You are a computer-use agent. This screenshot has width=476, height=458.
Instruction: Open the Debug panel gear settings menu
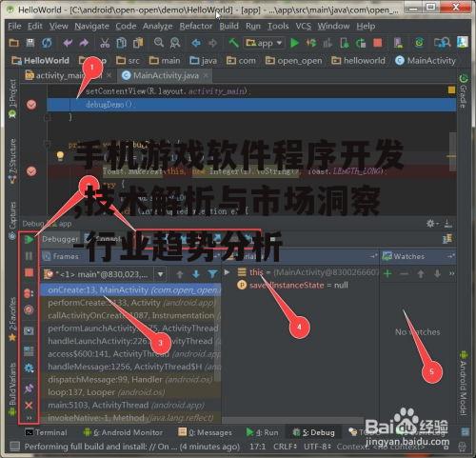coord(431,224)
